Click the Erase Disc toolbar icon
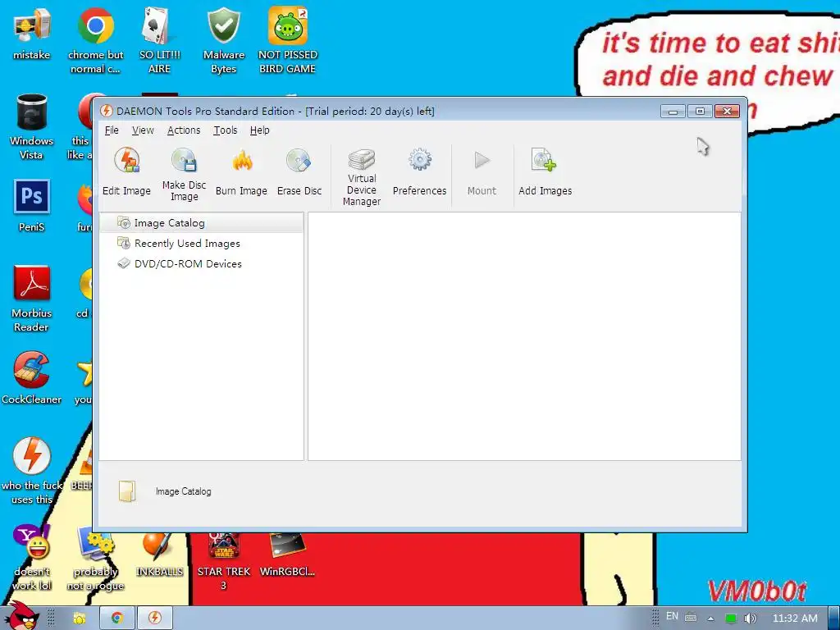Viewport: 840px width, 630px height. click(299, 160)
